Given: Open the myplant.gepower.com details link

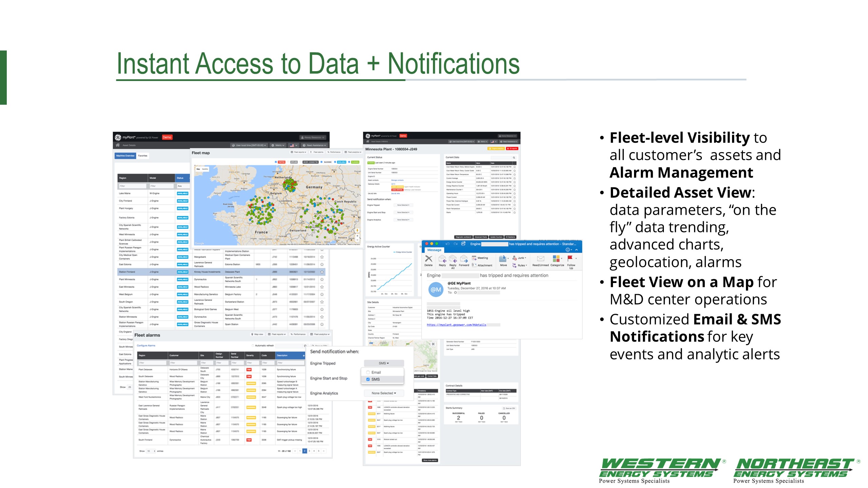Looking at the screenshot, I should (x=456, y=325).
